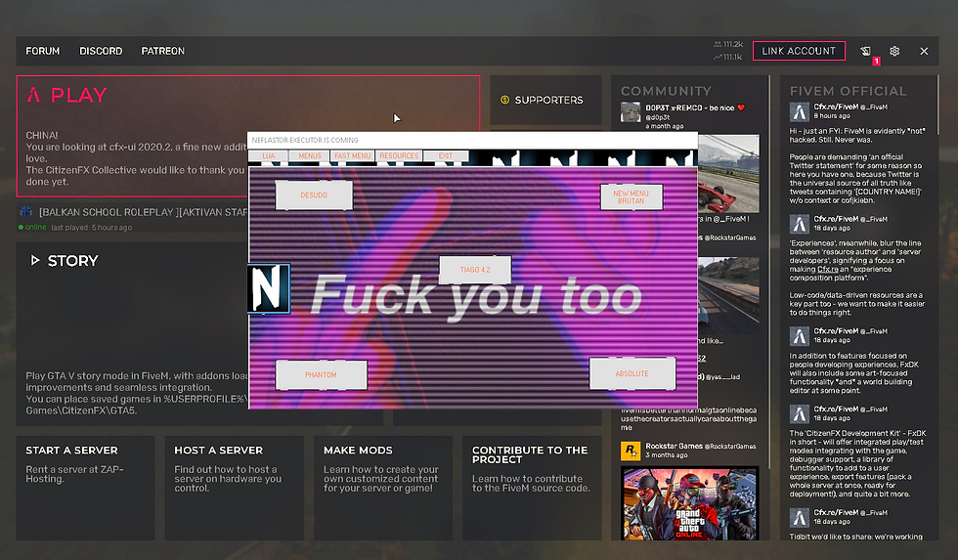Click the avatar of the CitizenFX Development Kit tweet
Viewport: 958px width, 560px height.
point(800,414)
